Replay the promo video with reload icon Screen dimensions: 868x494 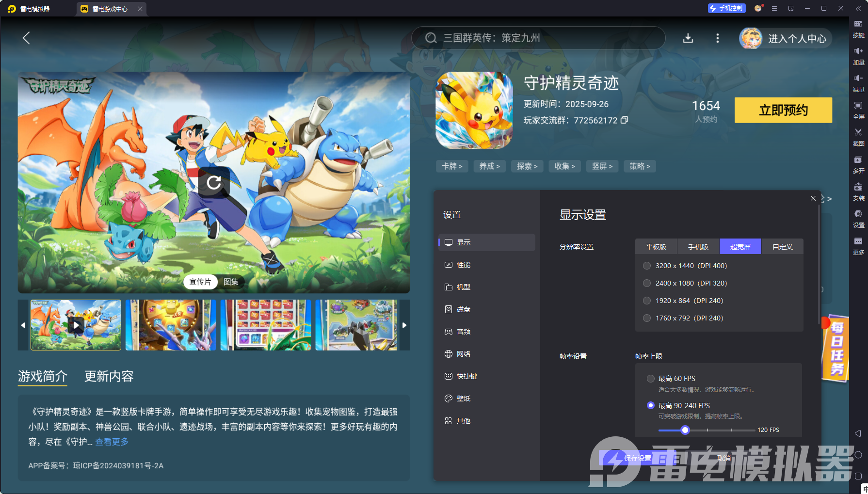[214, 182]
